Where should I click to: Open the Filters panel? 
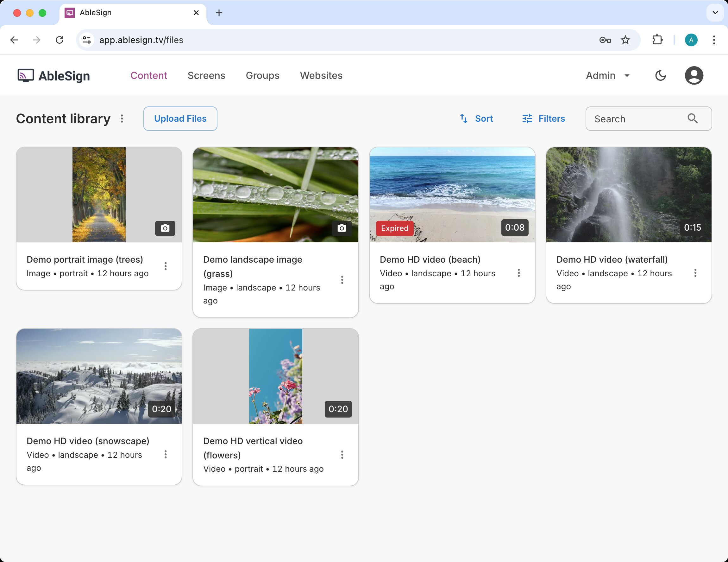pyautogui.click(x=543, y=119)
